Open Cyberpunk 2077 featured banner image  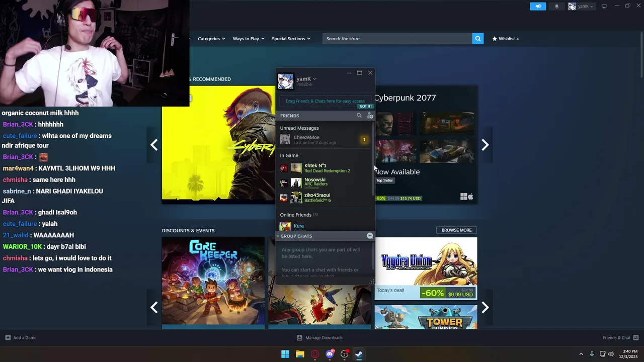(x=218, y=144)
